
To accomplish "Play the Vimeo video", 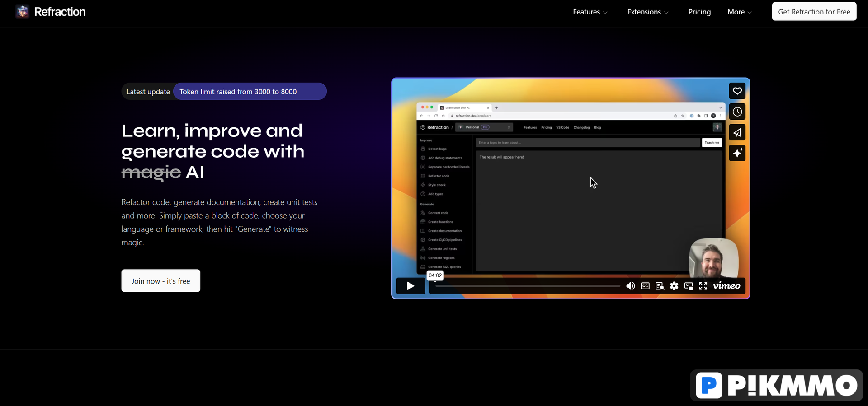I will [410, 286].
